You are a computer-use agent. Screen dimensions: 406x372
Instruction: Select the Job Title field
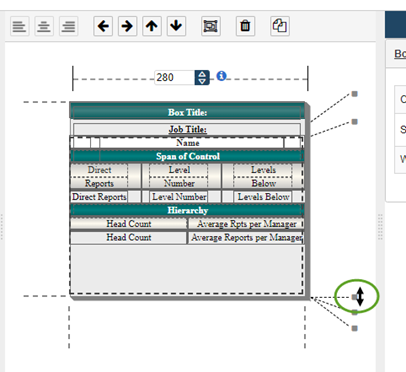point(187,129)
